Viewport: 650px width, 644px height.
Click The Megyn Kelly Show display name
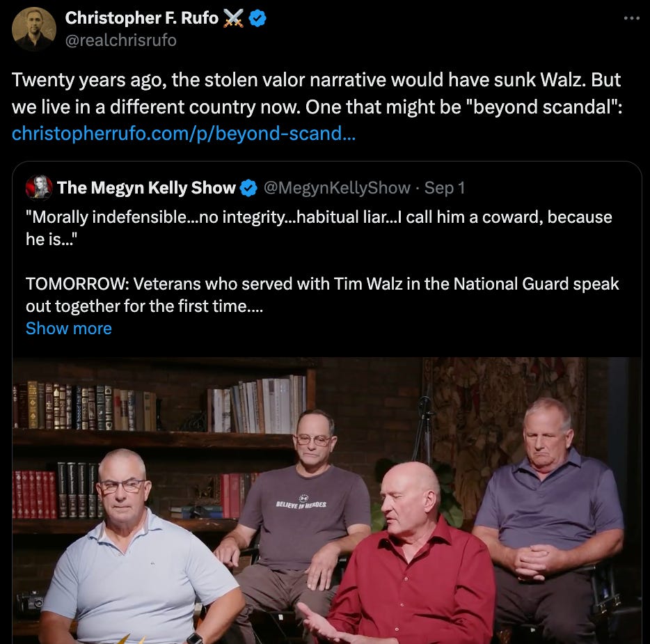146,188
